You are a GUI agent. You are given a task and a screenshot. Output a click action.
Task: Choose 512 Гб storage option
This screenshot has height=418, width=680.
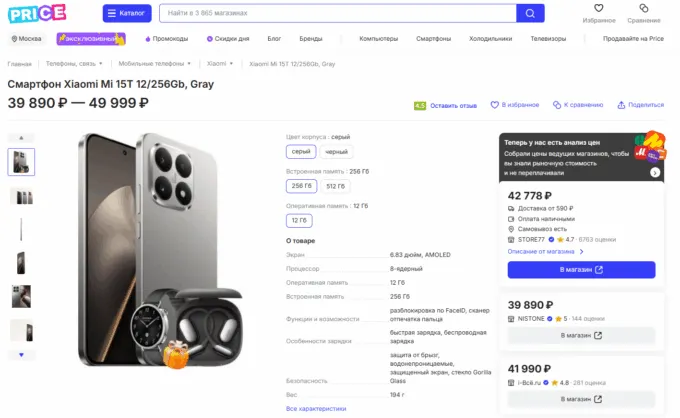click(x=336, y=186)
